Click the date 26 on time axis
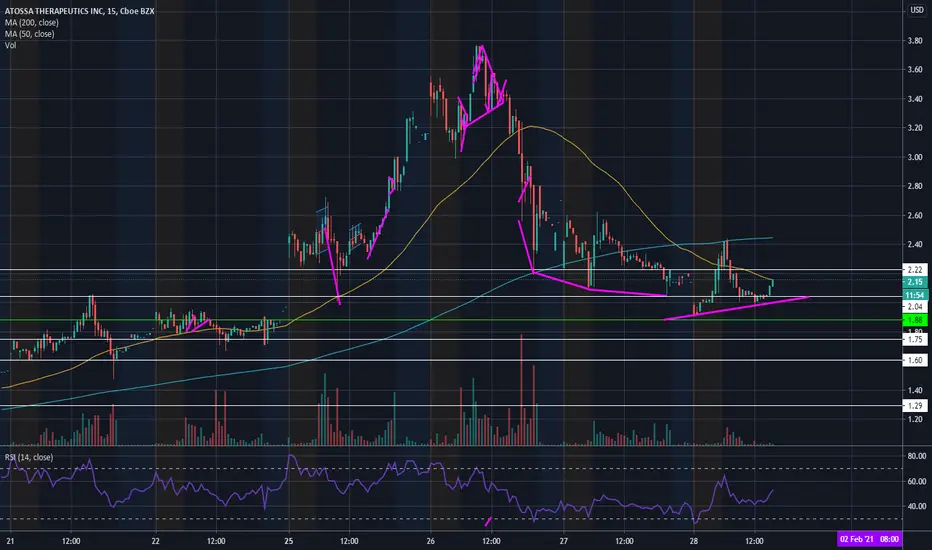 (x=430, y=541)
